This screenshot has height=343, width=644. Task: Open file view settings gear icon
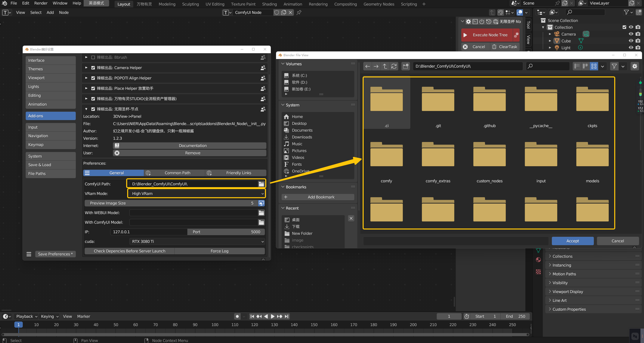point(635,66)
